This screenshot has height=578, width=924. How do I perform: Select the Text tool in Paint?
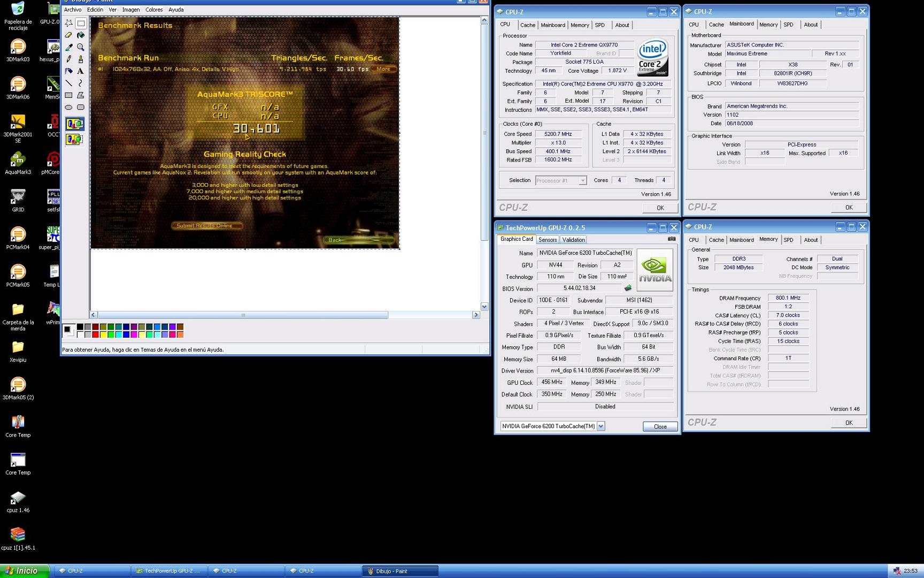click(x=81, y=71)
